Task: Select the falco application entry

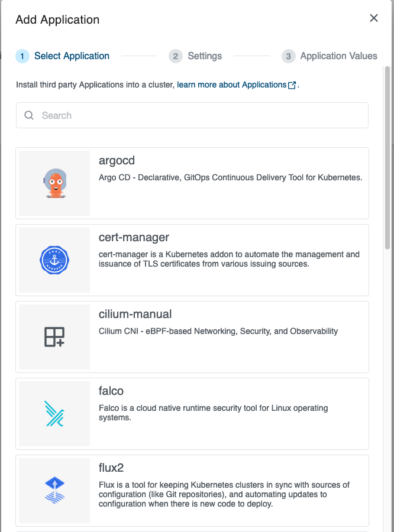Action: (225, 414)
